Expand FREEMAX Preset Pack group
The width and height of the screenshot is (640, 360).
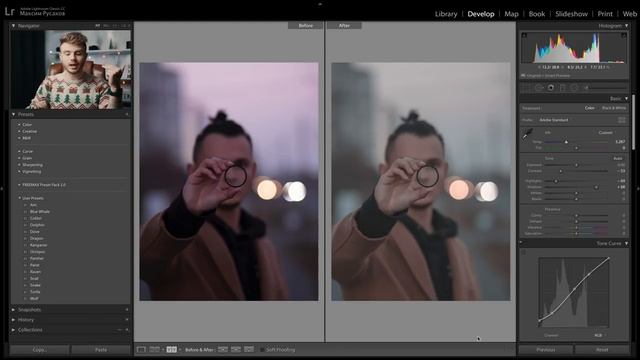19,185
